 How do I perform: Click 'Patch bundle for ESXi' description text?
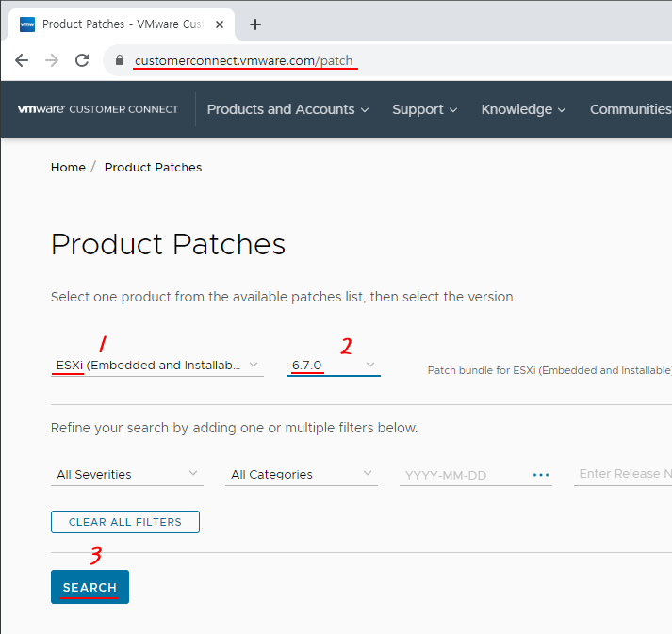click(549, 370)
